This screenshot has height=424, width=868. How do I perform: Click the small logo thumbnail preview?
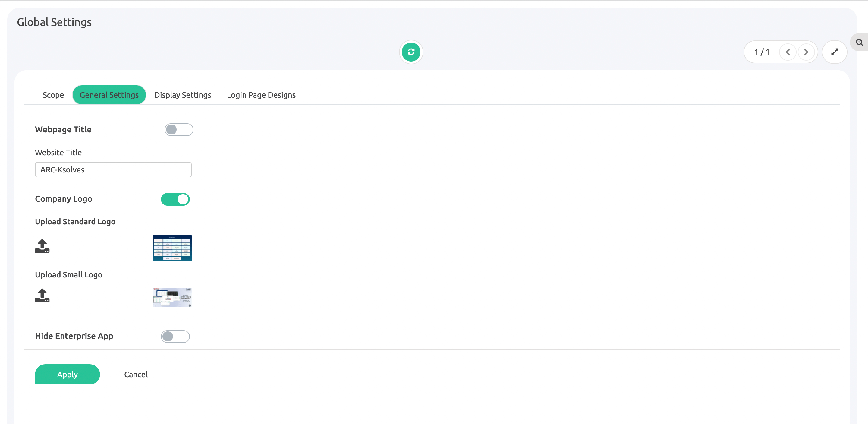click(x=172, y=297)
